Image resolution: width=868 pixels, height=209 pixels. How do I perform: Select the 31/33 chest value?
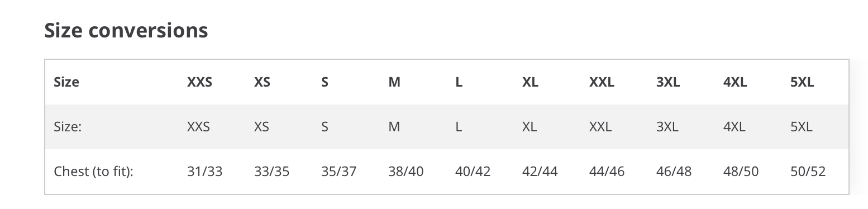(204, 172)
